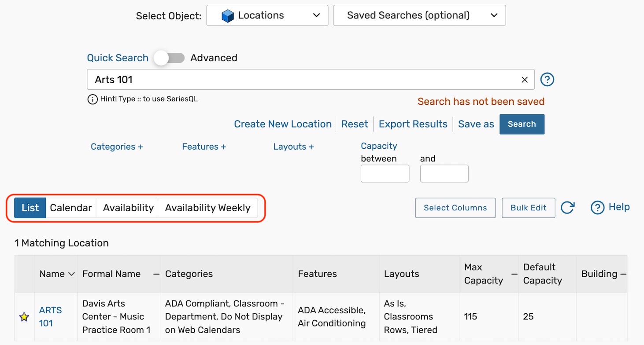
Task: Click the question mark beside search field
Action: pyautogui.click(x=547, y=80)
